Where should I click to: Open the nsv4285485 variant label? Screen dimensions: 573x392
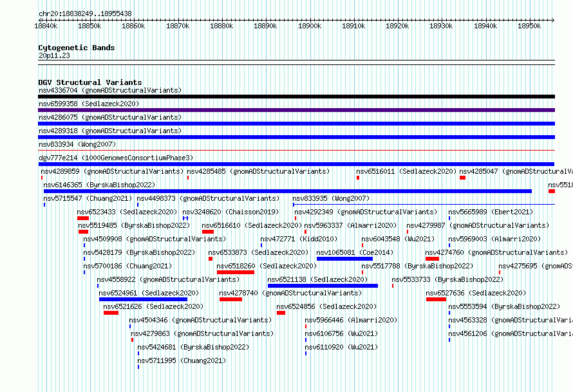[x=258, y=171]
